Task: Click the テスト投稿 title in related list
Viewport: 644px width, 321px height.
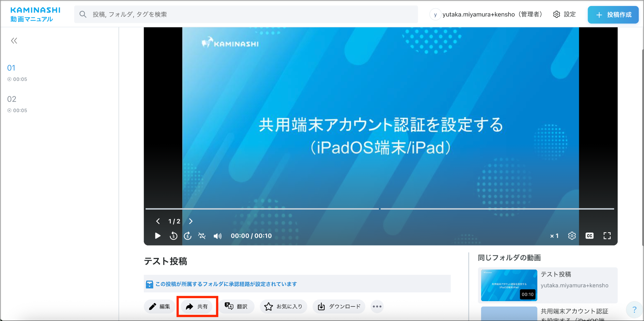Action: [x=556, y=274]
